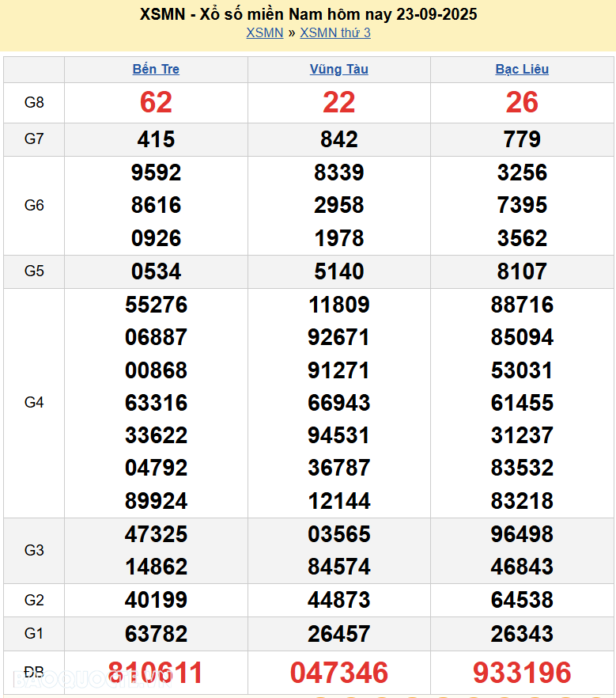
Task: Click Bến Tre special prize 810611
Action: tap(156, 673)
